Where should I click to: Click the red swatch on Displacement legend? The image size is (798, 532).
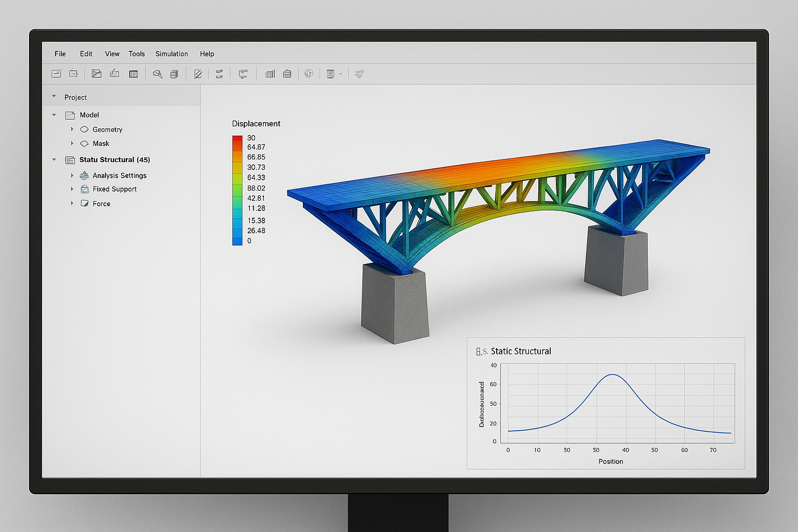tap(237, 139)
